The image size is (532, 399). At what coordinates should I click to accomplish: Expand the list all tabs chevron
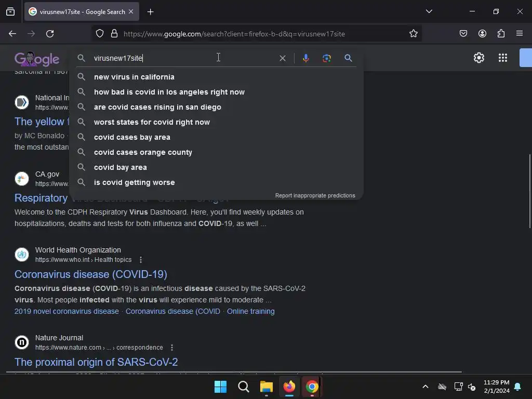point(429,11)
